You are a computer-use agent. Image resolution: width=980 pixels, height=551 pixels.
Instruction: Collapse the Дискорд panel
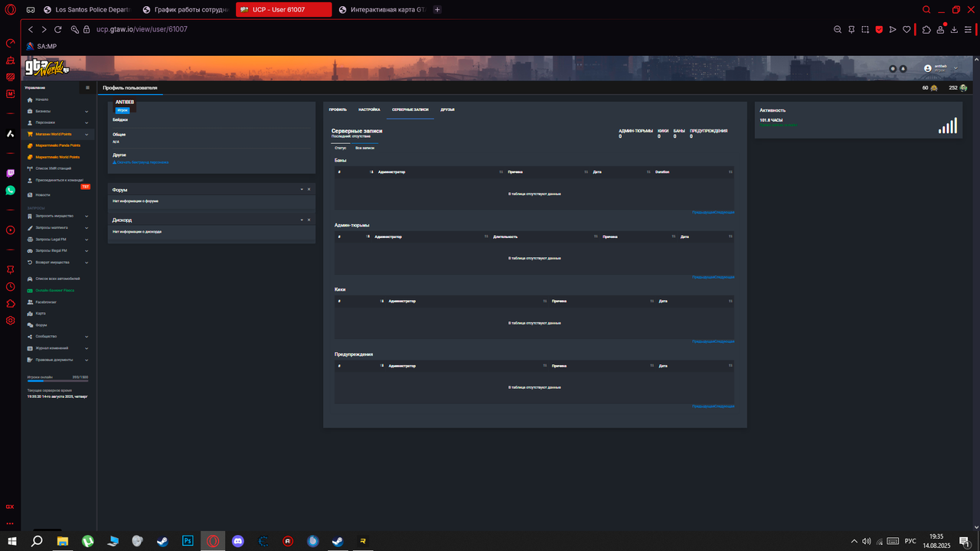pyautogui.click(x=302, y=220)
